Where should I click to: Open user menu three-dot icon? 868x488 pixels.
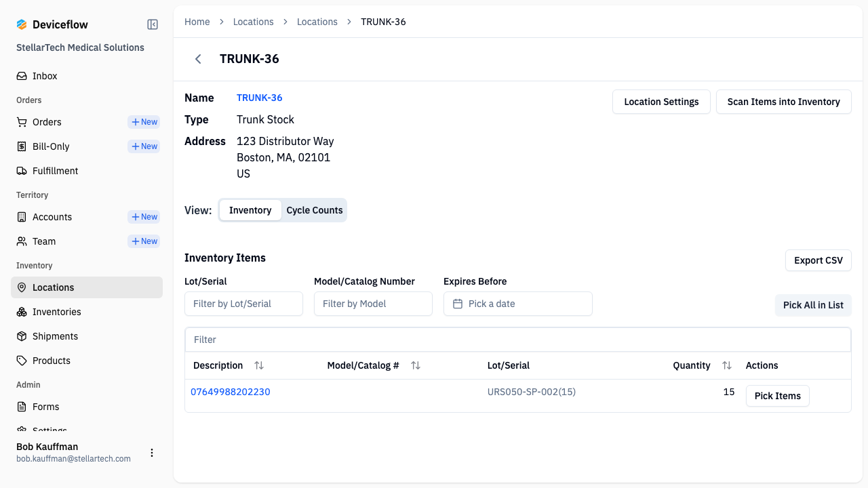[152, 453]
